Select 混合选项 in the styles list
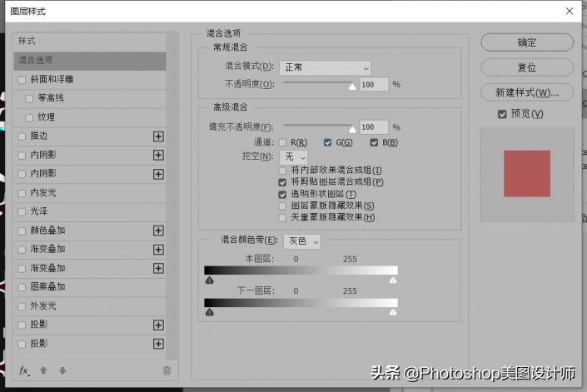 point(90,60)
